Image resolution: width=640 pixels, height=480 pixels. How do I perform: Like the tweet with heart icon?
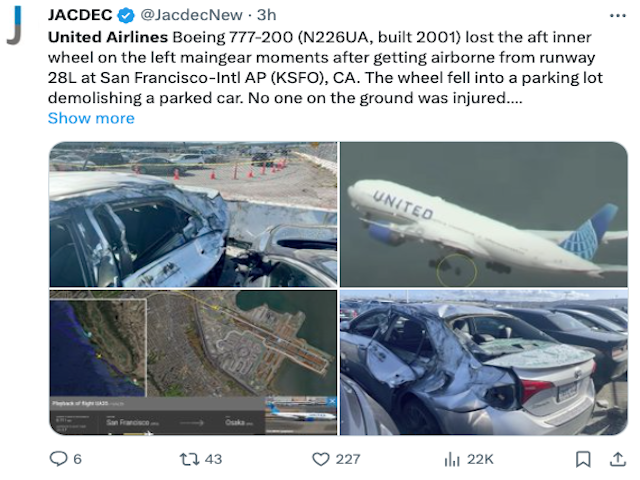tap(320, 459)
